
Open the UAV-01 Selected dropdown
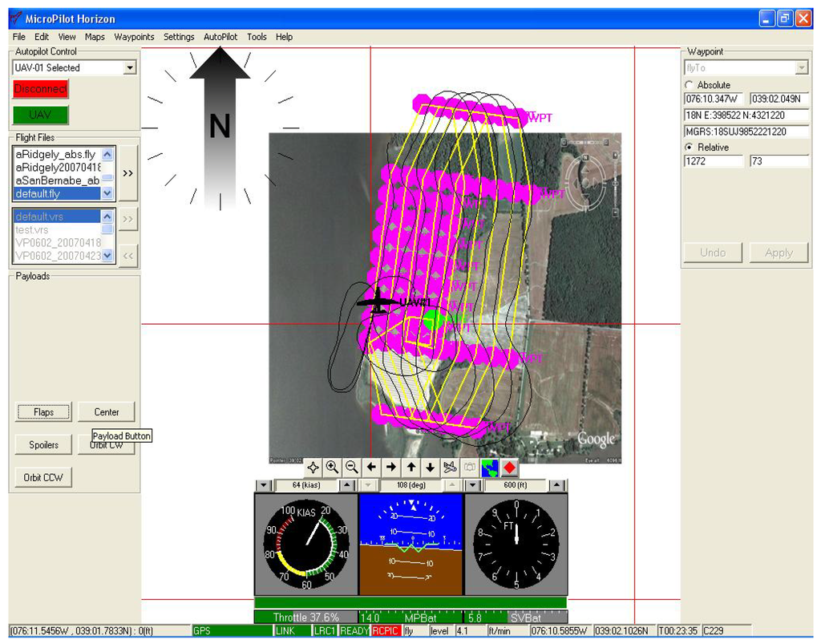pyautogui.click(x=130, y=68)
